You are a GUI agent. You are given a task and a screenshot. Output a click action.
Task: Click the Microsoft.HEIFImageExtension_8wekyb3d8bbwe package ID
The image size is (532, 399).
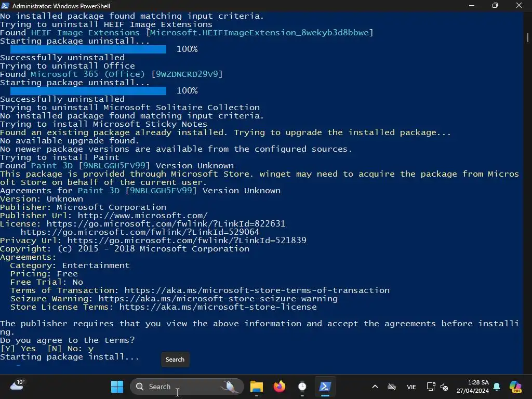(x=259, y=33)
